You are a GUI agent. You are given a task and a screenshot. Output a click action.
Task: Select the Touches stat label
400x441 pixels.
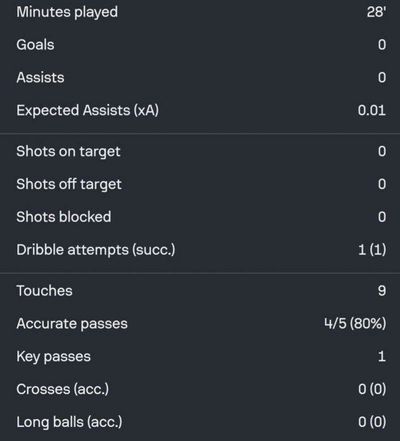click(x=44, y=291)
